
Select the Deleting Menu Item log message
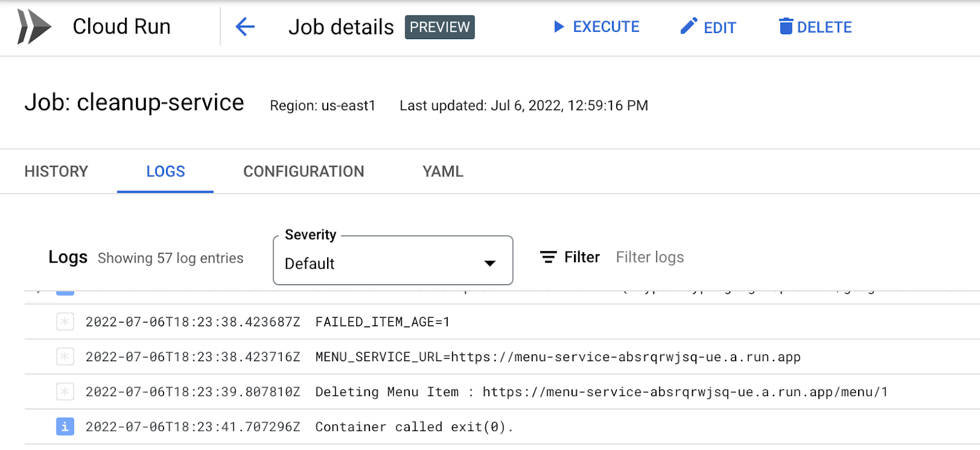click(x=601, y=392)
